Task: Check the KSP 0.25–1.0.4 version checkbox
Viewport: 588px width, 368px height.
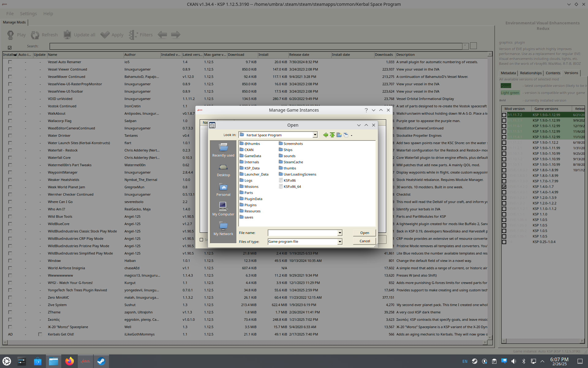Action: pyautogui.click(x=504, y=242)
